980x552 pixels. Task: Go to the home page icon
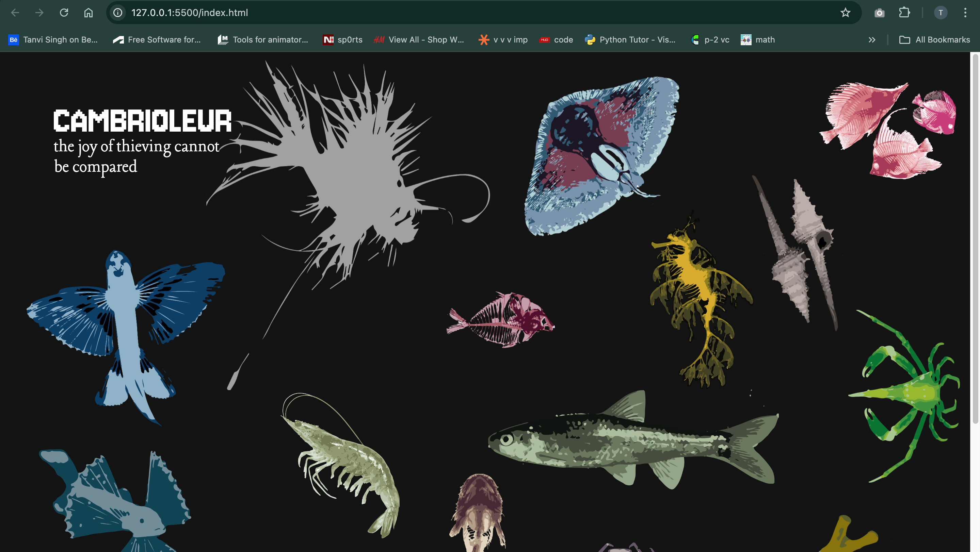click(88, 13)
